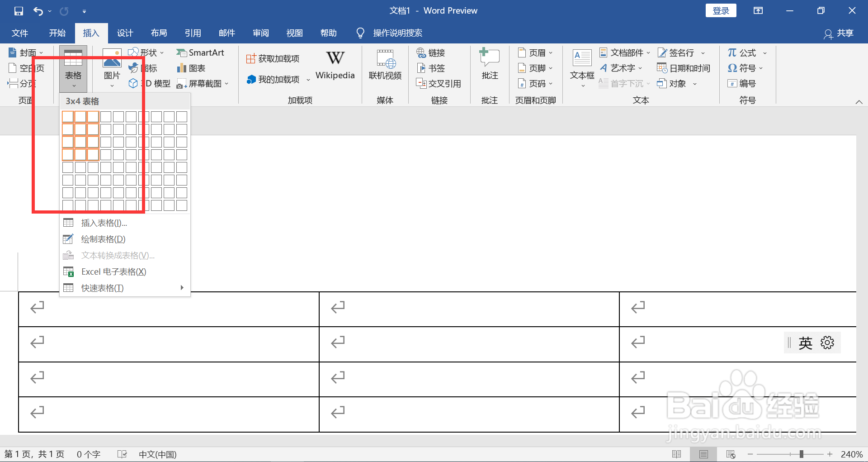Image resolution: width=868 pixels, height=462 pixels.
Task: Open the 页眉 header dropdown
Action: [x=535, y=53]
